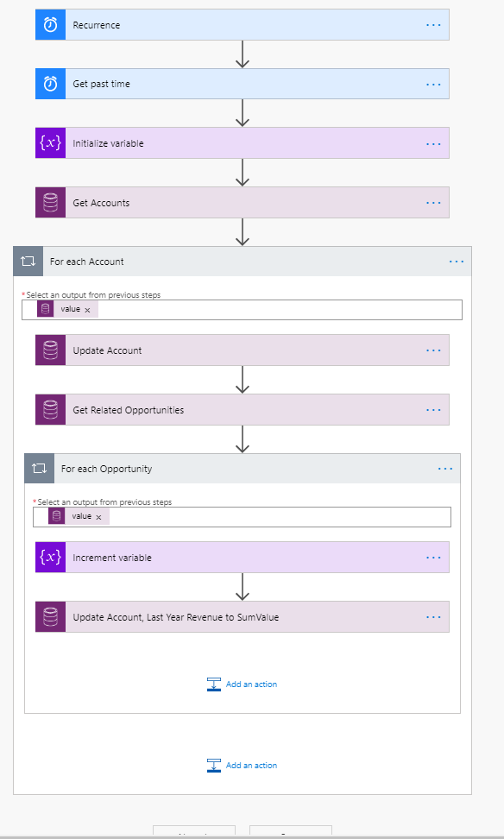The width and height of the screenshot is (504, 839).
Task: Click the Update Account database icon
Action: [x=50, y=350]
